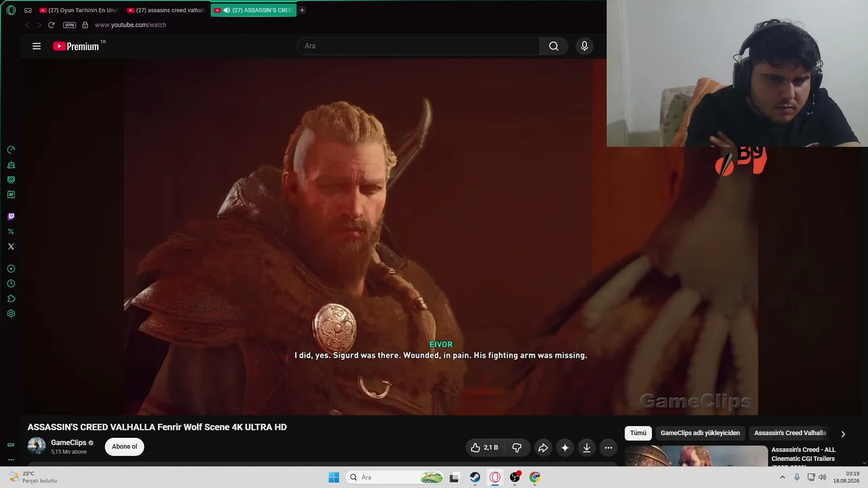Screen dimensions: 868x488
Task: Open GX Control speedometer in sidebar
Action: [x=11, y=150]
